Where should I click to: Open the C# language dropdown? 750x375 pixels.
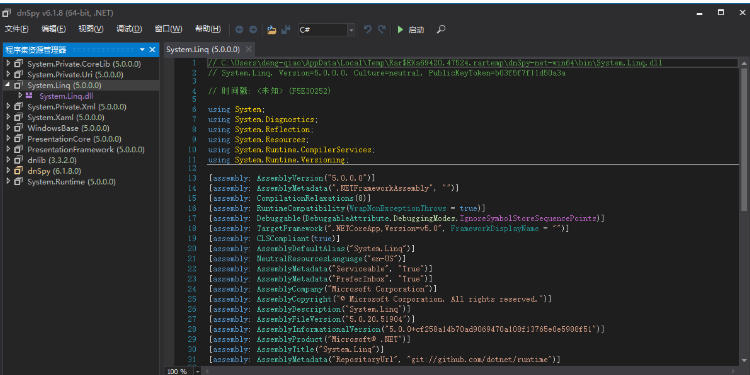(352, 30)
